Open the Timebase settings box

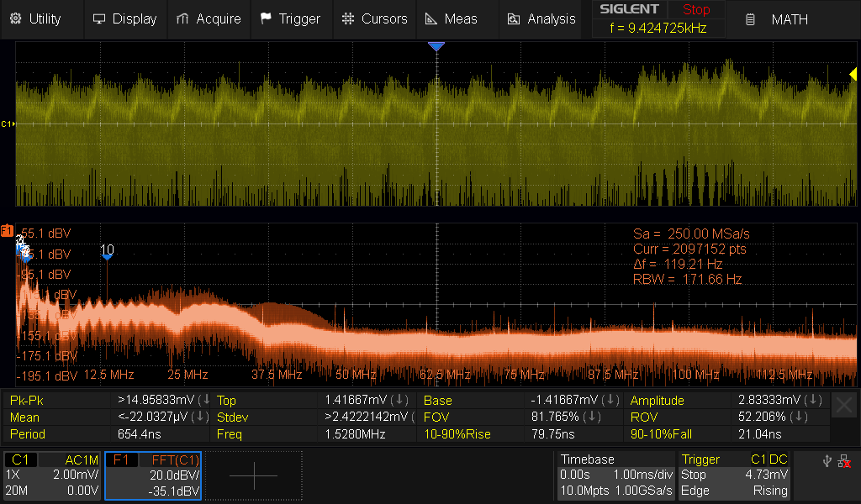[x=615, y=475]
